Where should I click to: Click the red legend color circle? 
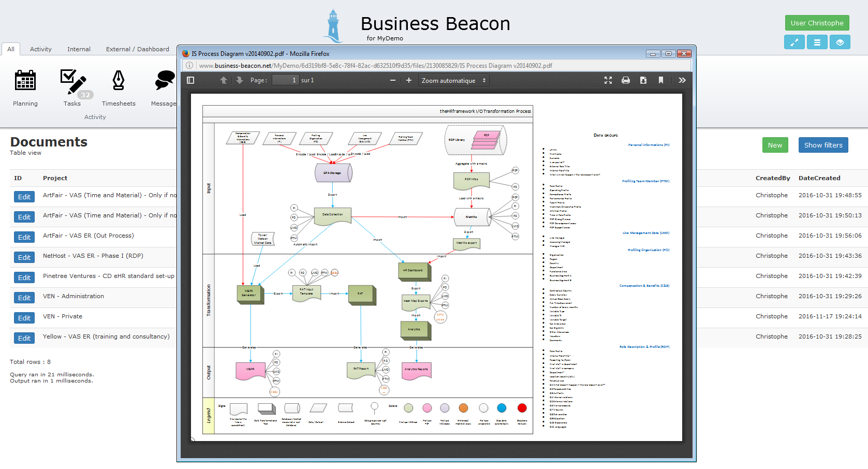tap(522, 408)
